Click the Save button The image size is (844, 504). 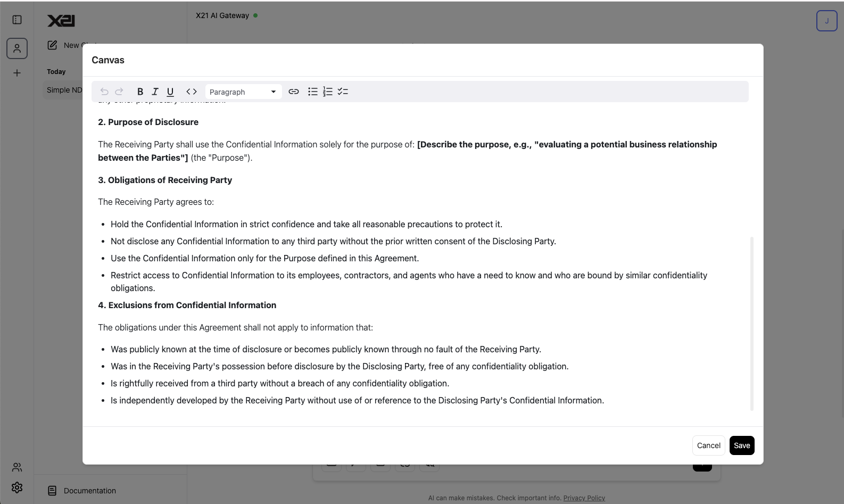pos(741,445)
